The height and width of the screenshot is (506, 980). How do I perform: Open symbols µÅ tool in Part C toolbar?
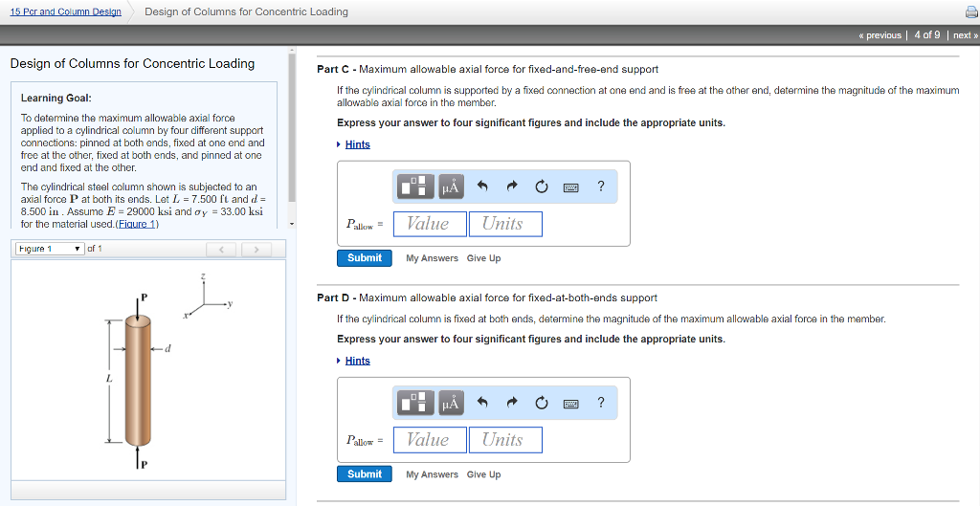tap(451, 187)
